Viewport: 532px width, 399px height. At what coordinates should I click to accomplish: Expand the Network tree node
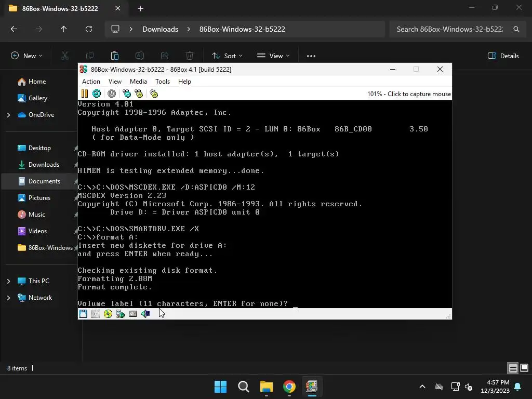[9, 298]
